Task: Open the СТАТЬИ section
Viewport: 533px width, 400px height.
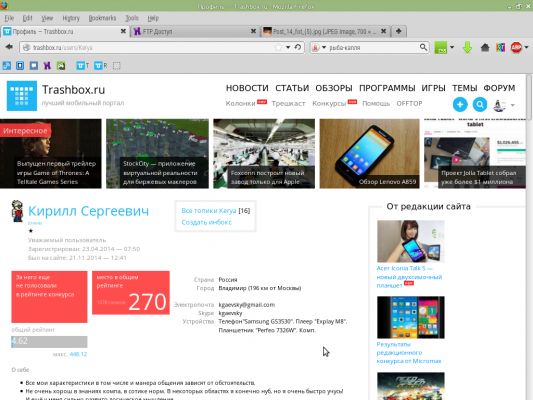Action: click(292, 88)
